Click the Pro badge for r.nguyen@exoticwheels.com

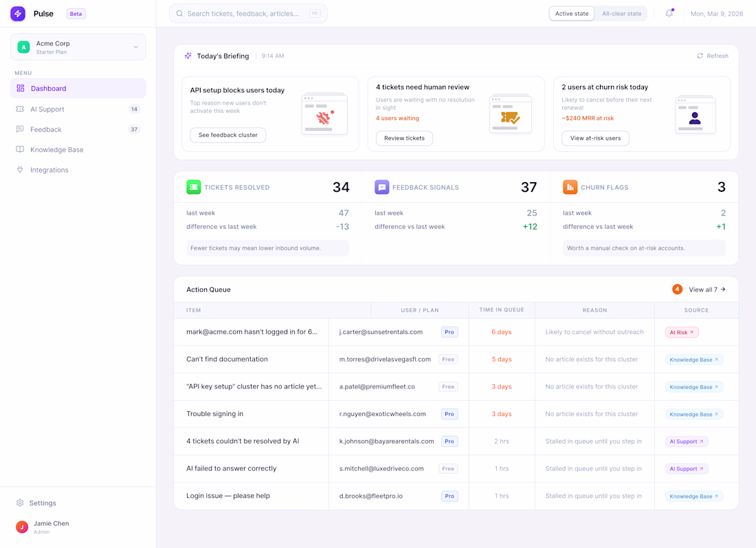(449, 414)
